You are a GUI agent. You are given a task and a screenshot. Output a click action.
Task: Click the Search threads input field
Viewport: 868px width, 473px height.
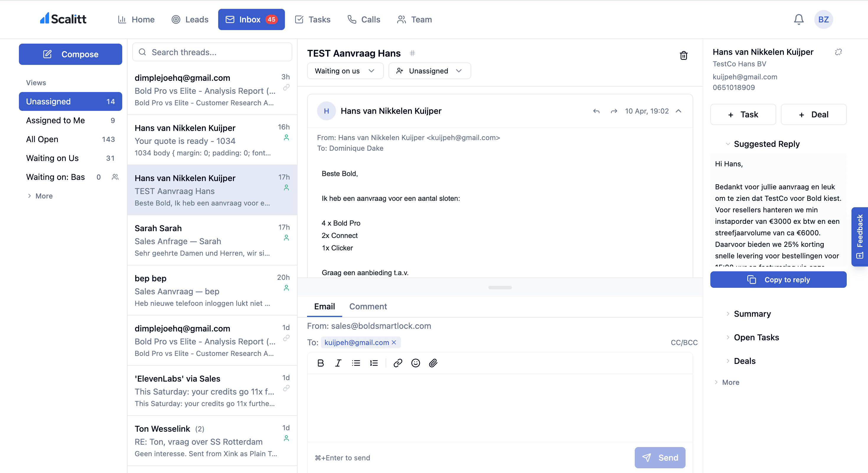click(x=212, y=52)
